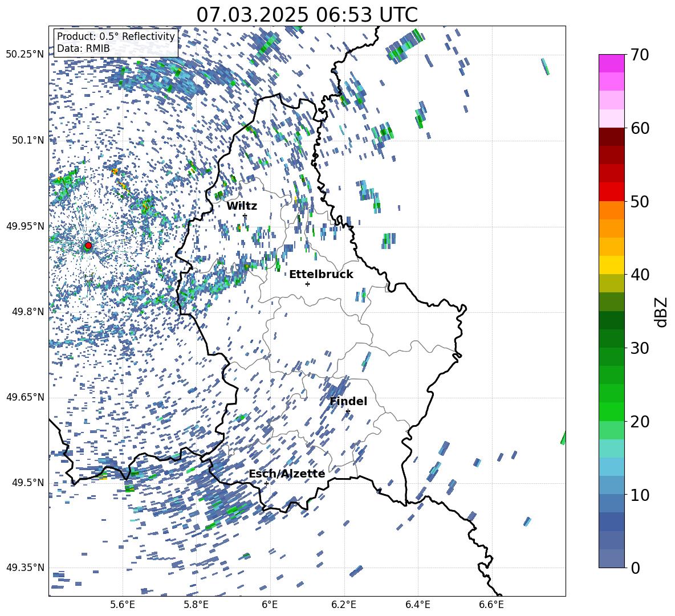Select the Esch/Alzette city label

(x=287, y=474)
